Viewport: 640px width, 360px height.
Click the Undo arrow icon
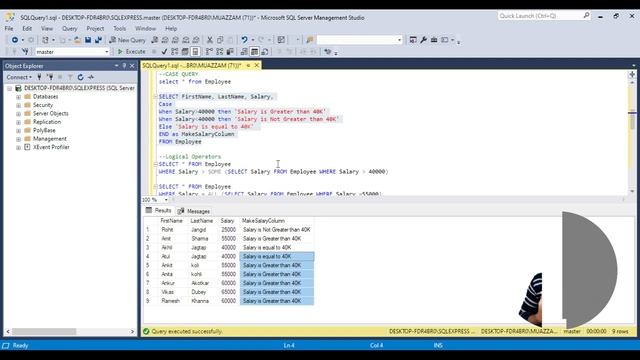click(x=244, y=40)
